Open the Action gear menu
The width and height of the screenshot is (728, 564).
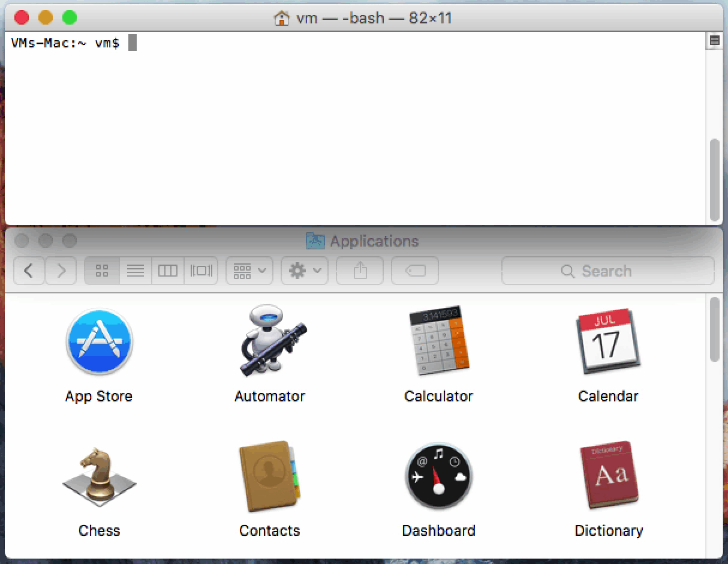point(305,271)
